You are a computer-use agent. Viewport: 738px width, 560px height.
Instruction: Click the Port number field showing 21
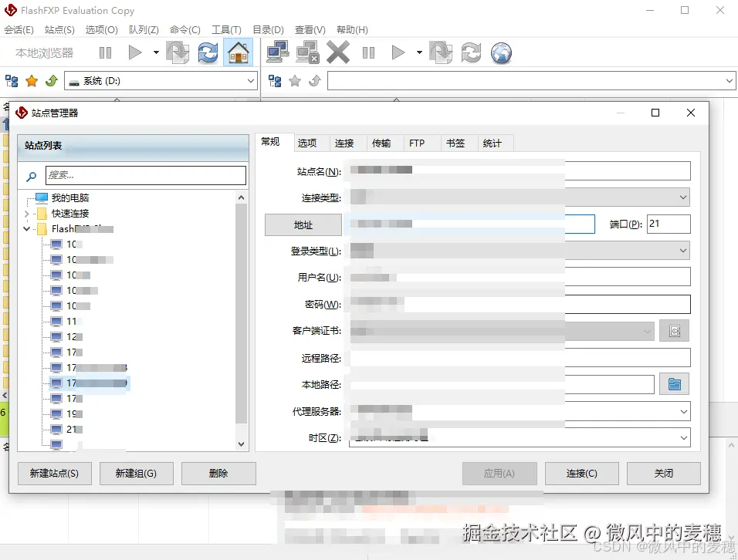click(668, 224)
